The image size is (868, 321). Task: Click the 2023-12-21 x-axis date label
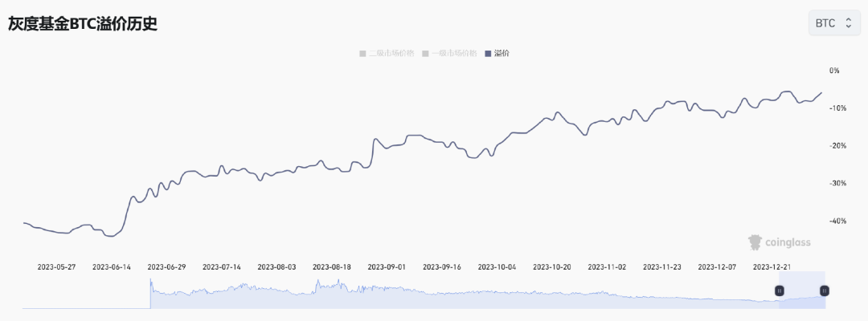[x=772, y=266]
